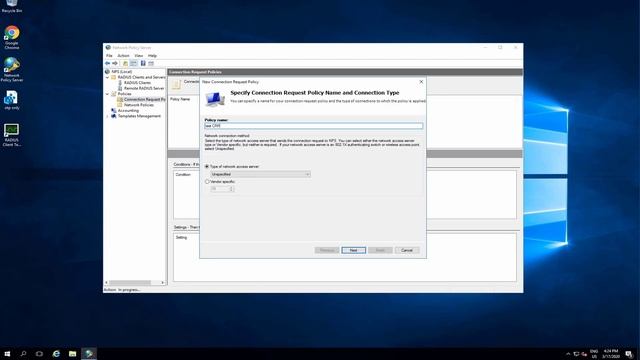640x360 pixels.
Task: Select the Accounting tree item
Action: click(128, 111)
